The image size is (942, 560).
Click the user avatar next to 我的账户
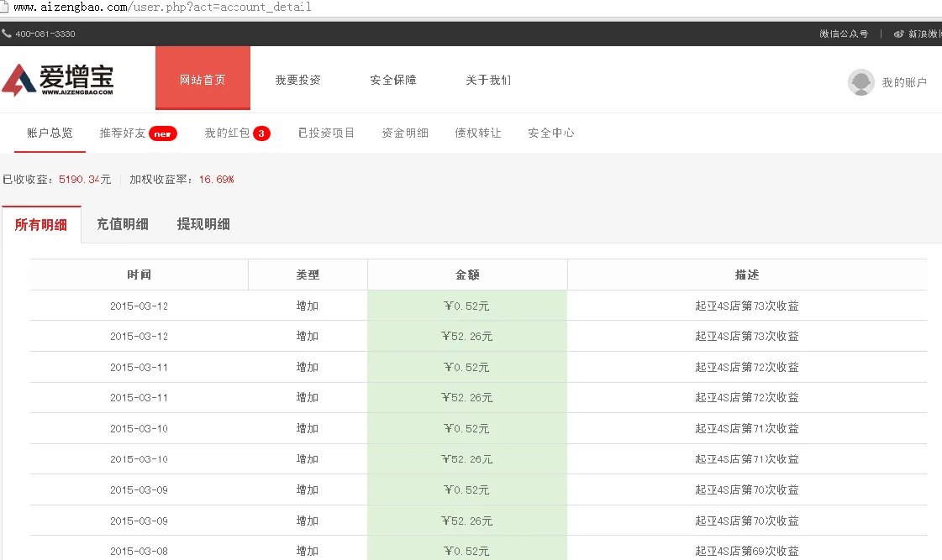860,82
